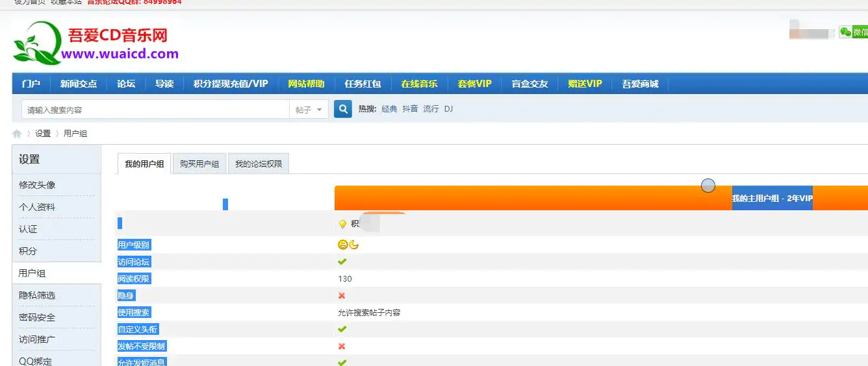Image resolution: width=868 pixels, height=366 pixels.
Task: Click the WeChat 微信 login icon
Action: 853,32
